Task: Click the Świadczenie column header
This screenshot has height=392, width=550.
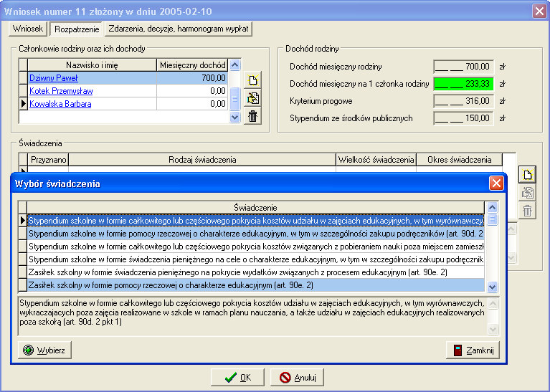Action: pos(256,208)
